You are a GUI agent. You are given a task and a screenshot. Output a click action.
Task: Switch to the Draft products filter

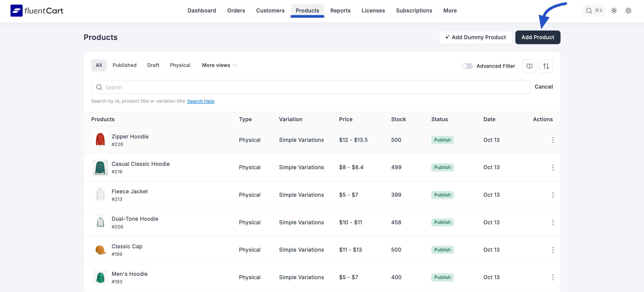click(153, 65)
